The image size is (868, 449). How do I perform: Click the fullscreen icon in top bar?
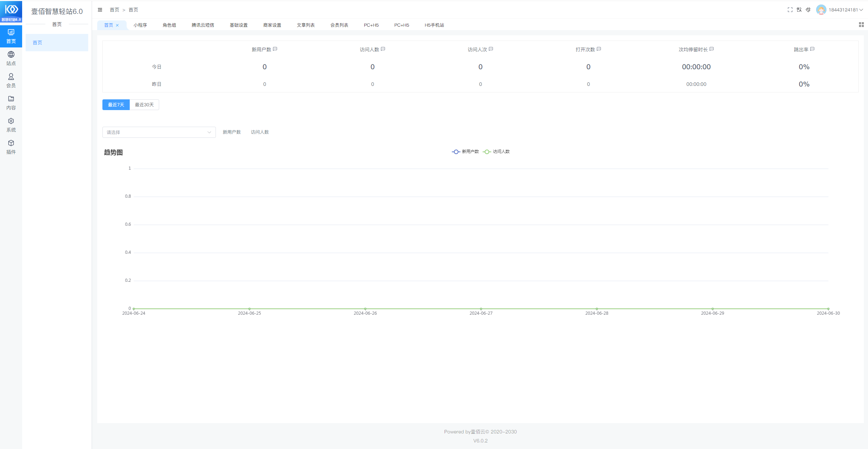790,10
